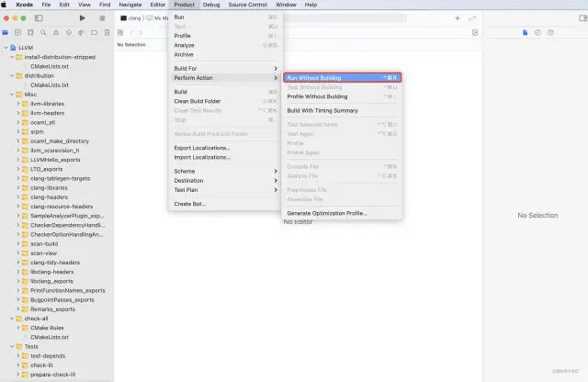
Task: Click the Library plus button
Action: tap(458, 18)
